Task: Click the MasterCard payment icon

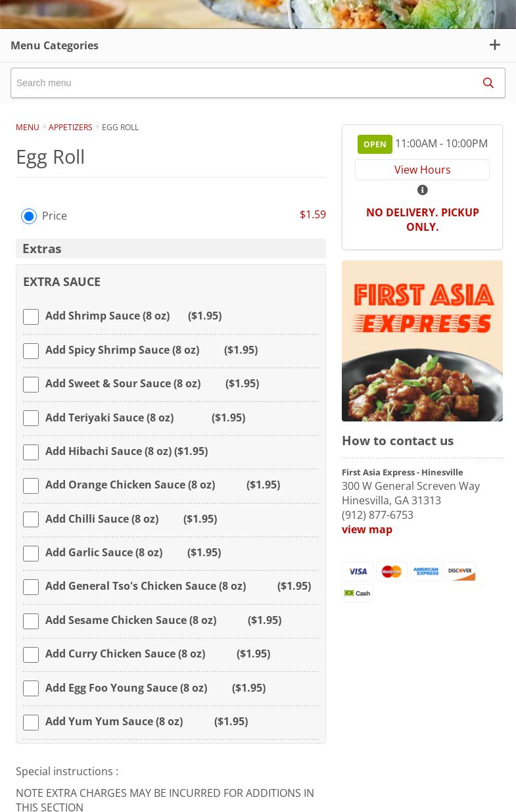Action: click(x=392, y=571)
